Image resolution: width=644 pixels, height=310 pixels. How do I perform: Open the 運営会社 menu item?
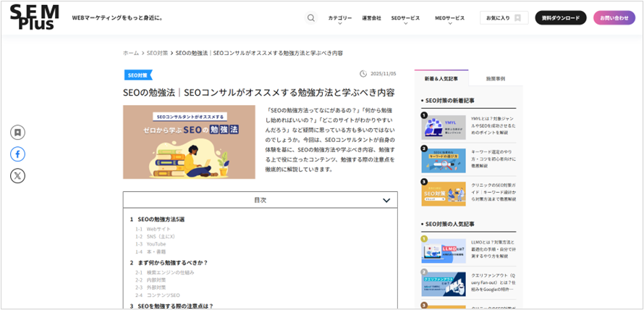tap(371, 18)
